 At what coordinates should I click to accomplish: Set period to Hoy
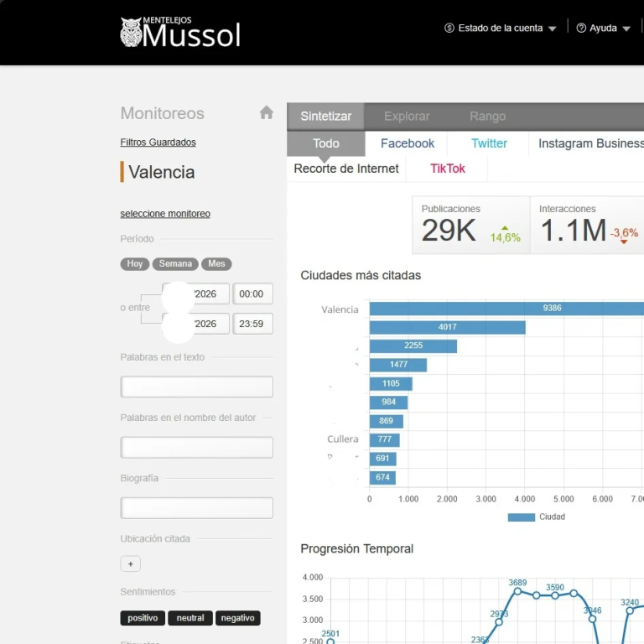pyautogui.click(x=135, y=263)
